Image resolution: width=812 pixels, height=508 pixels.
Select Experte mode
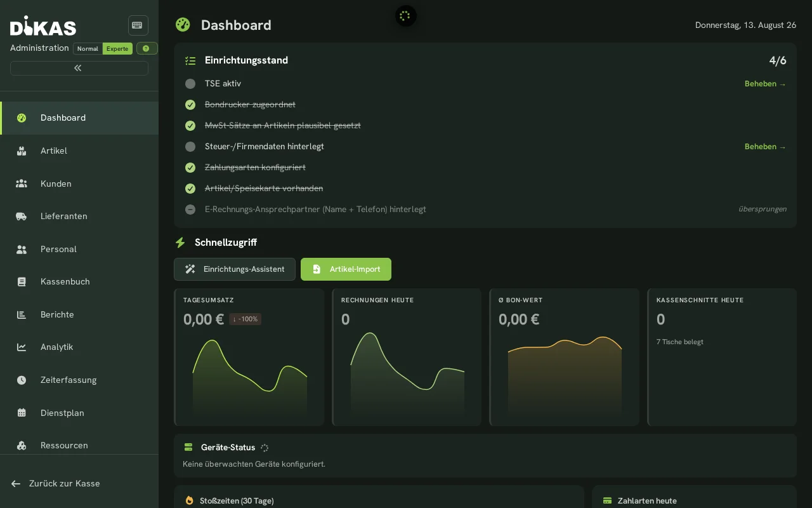click(117, 49)
